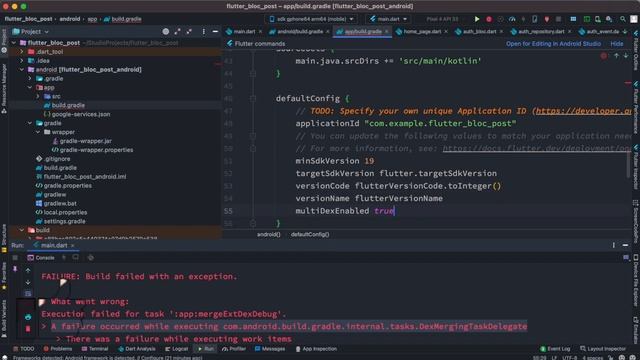Click the scroll down arrow in Run console

click(28, 282)
